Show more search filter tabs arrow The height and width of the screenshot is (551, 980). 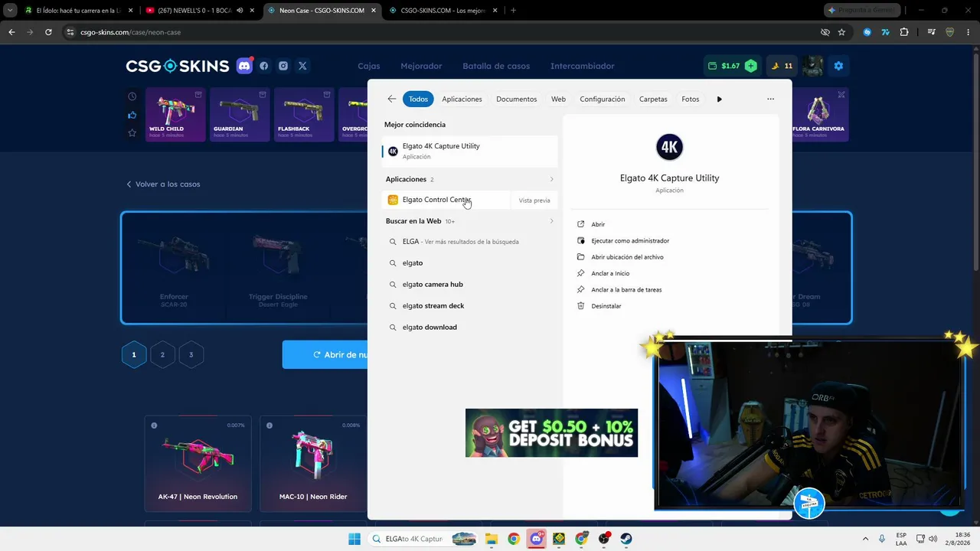[x=719, y=99]
